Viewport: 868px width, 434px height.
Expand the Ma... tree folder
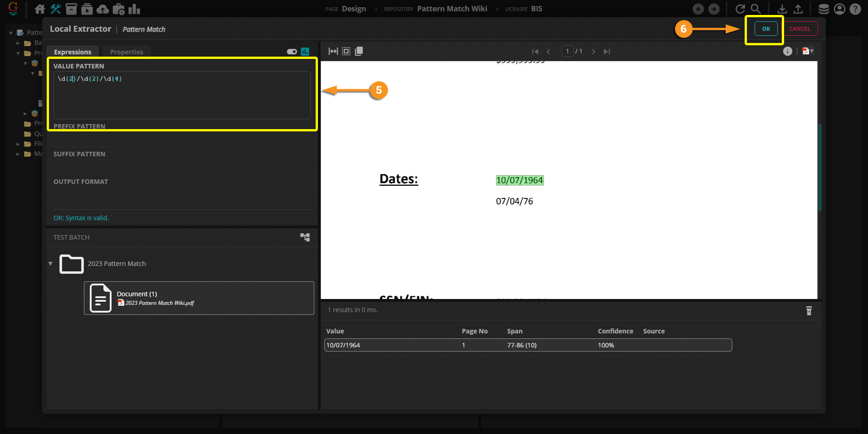(18, 154)
